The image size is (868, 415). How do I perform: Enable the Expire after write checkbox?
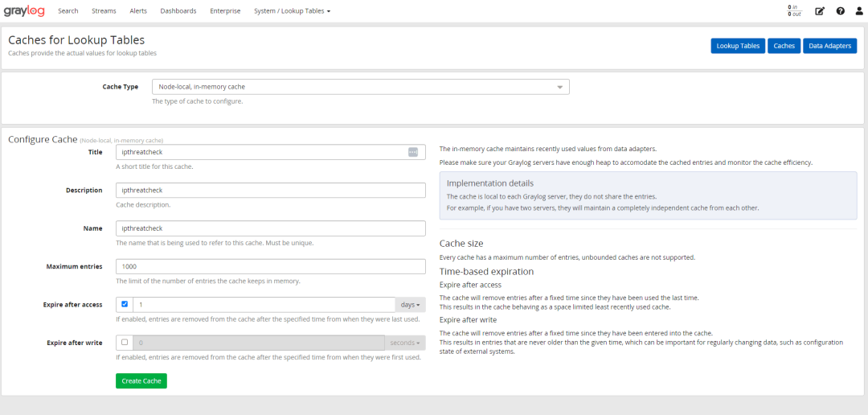coord(125,343)
